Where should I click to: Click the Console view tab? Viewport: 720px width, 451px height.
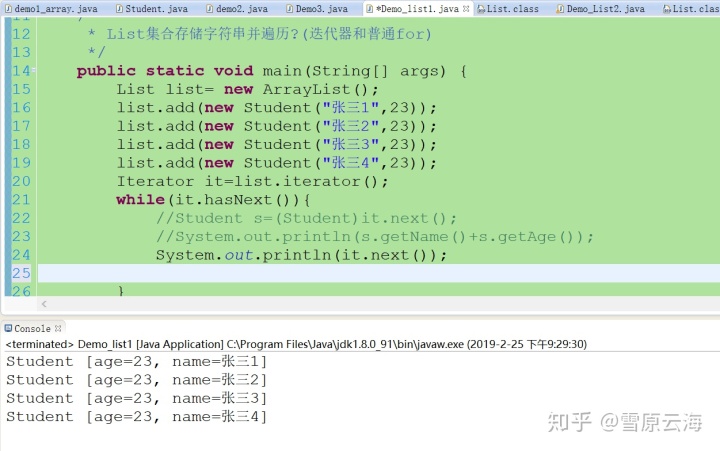(x=32, y=328)
